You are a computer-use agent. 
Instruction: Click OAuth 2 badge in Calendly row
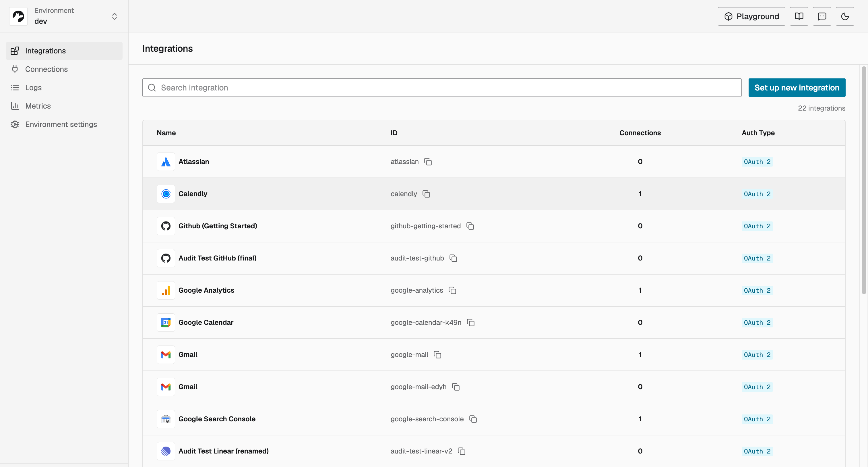757,194
